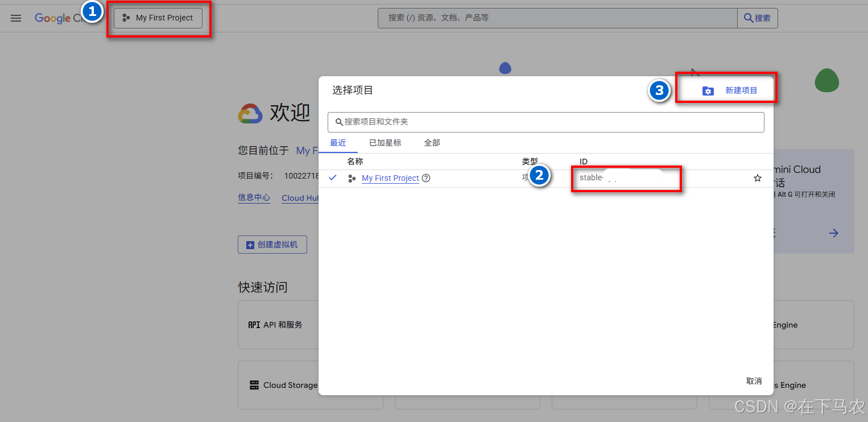The height and width of the screenshot is (422, 868).
Task: Click the 搜索项目和文件夹 search field
Action: pyautogui.click(x=546, y=122)
